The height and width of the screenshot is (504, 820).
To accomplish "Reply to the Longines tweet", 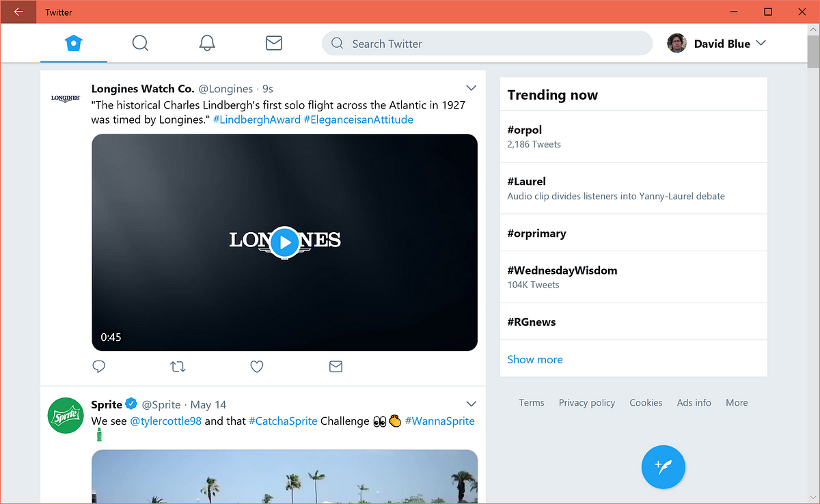I will point(99,367).
